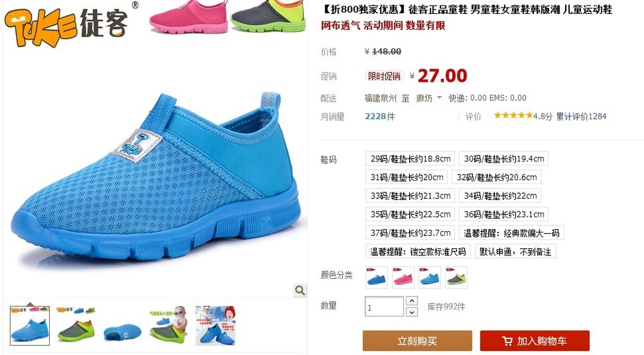Open the 累计评价1284 reviews link
This screenshot has height=355, width=644.
[581, 116]
